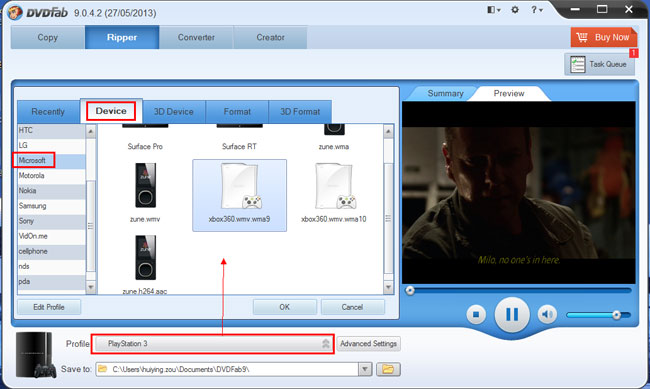The image size is (650, 389).
Task: Switch to the Converter module tab
Action: click(x=196, y=37)
